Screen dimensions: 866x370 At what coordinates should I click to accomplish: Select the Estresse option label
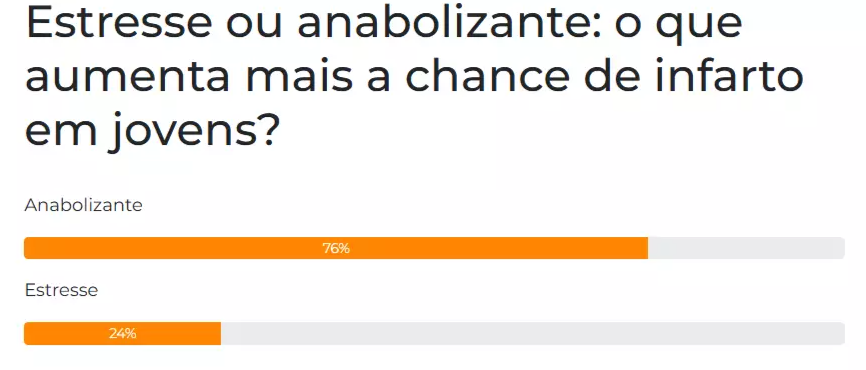pos(61,290)
